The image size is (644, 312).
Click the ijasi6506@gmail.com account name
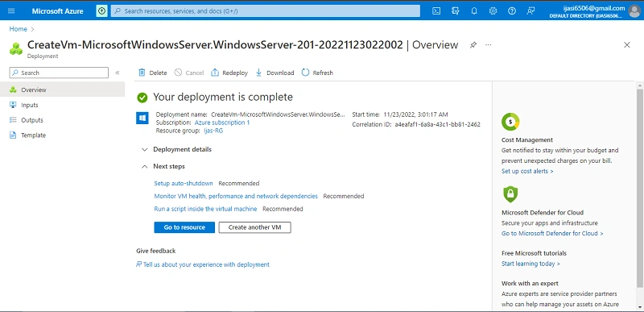(x=593, y=8)
